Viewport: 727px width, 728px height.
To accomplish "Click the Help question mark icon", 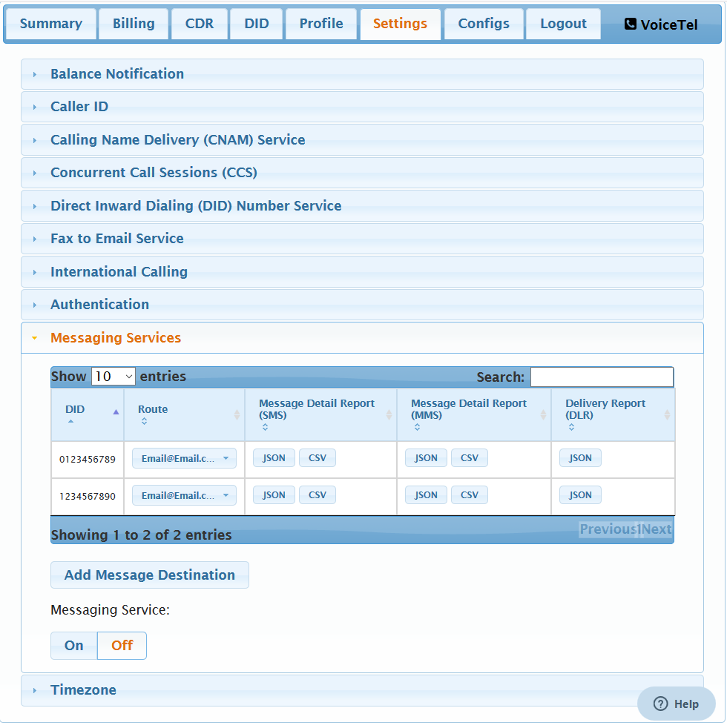I will 660,704.
